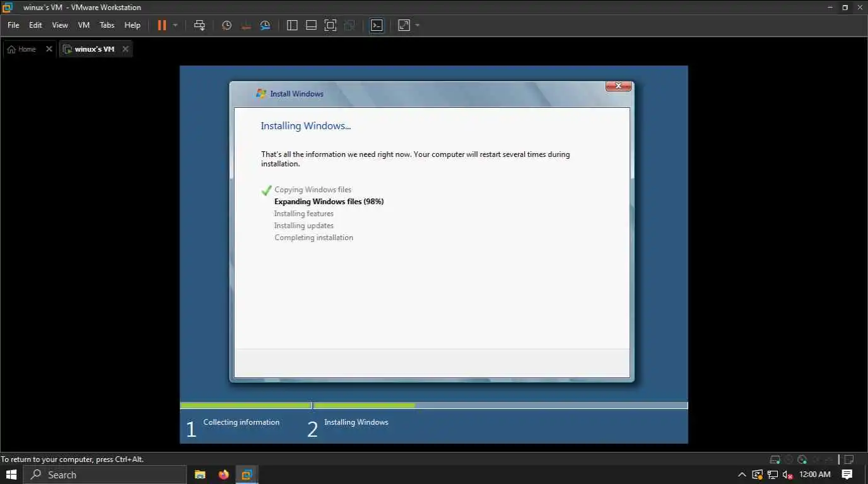
Task: Click the Completing installation step
Action: (314, 238)
